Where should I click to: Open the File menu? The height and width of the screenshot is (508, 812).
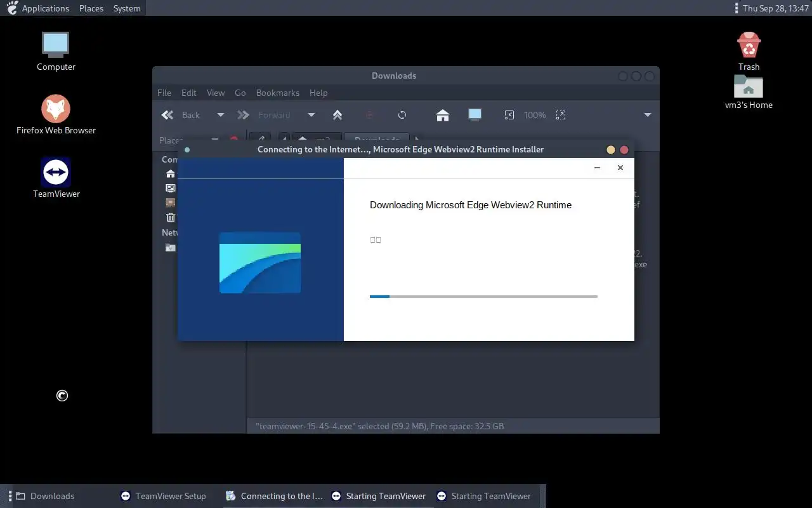(164, 93)
